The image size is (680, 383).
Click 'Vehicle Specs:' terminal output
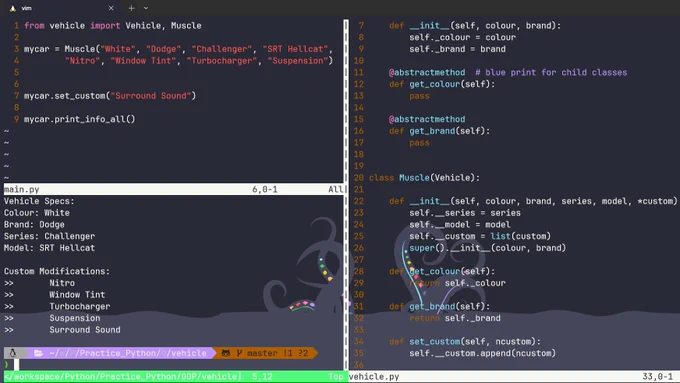click(x=39, y=201)
